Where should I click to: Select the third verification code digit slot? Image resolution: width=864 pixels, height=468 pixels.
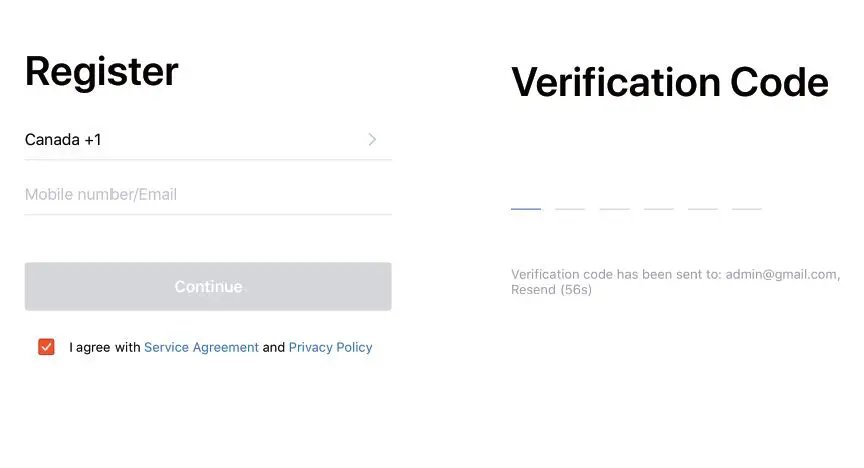614,199
